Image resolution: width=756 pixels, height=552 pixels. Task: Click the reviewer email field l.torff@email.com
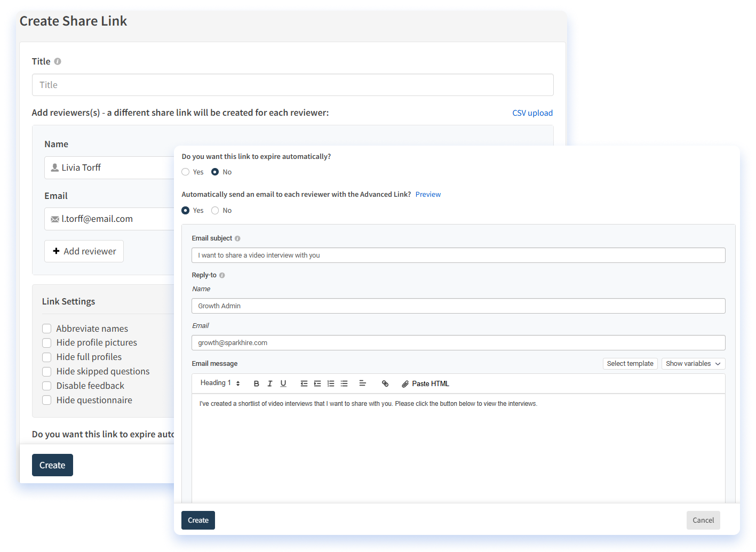[109, 219]
